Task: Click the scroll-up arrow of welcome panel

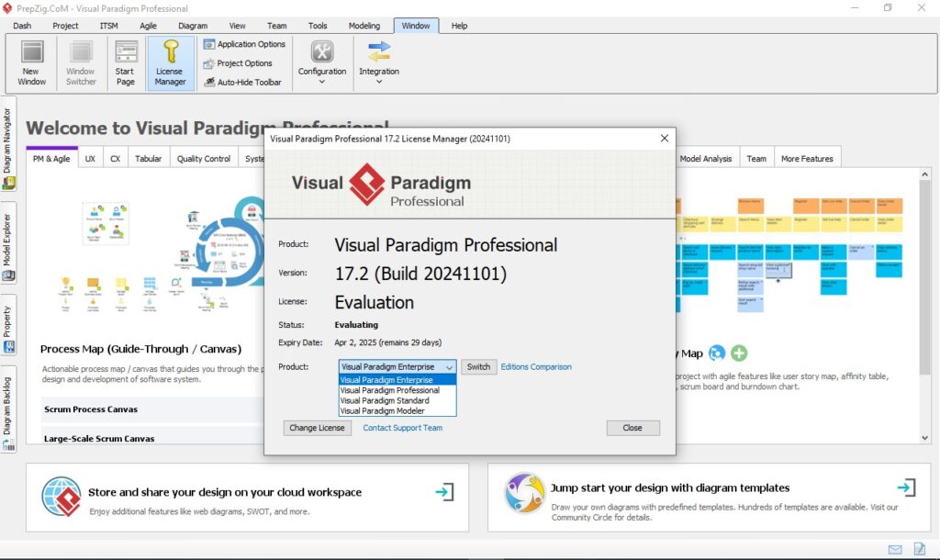Action: (x=925, y=174)
